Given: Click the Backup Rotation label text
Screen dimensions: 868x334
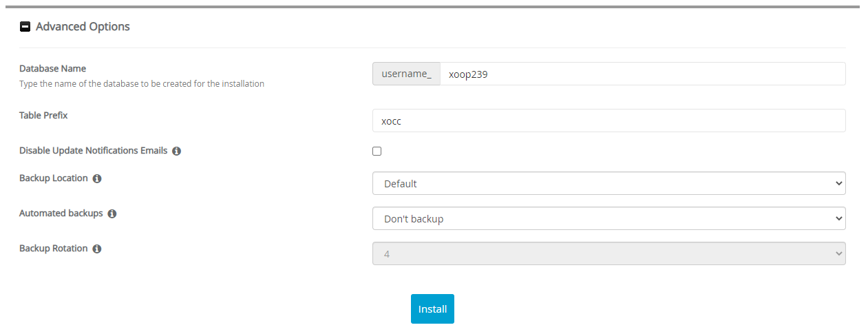Looking at the screenshot, I should [54, 249].
